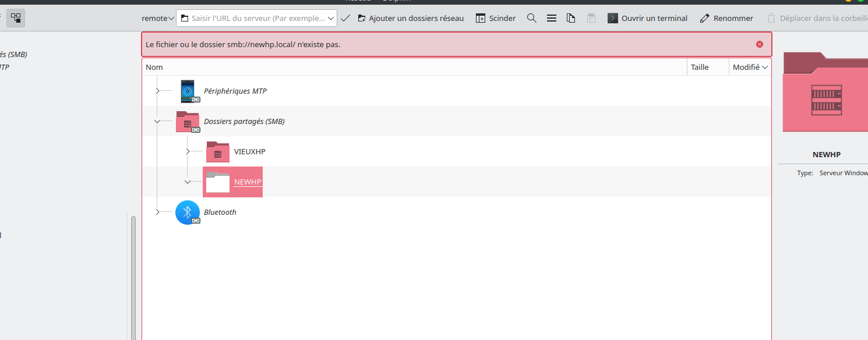
Task: Confirm the URL with the checkmark icon
Action: coord(345,18)
